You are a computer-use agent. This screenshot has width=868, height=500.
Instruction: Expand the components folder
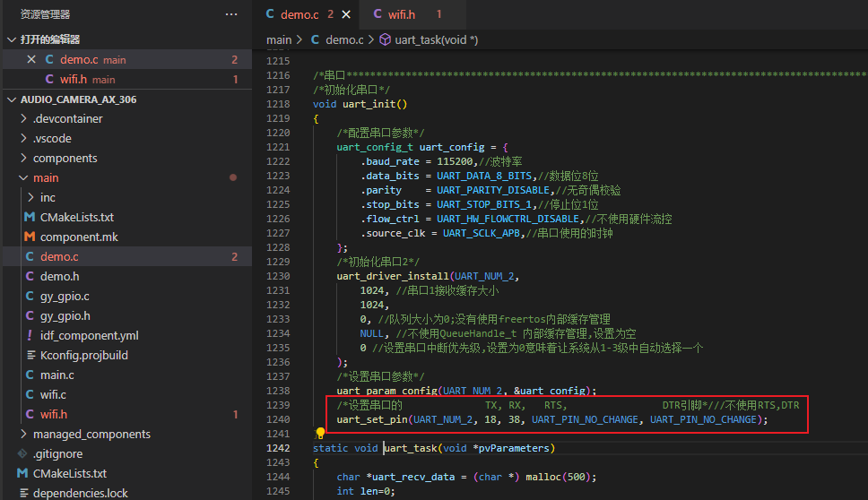point(65,158)
